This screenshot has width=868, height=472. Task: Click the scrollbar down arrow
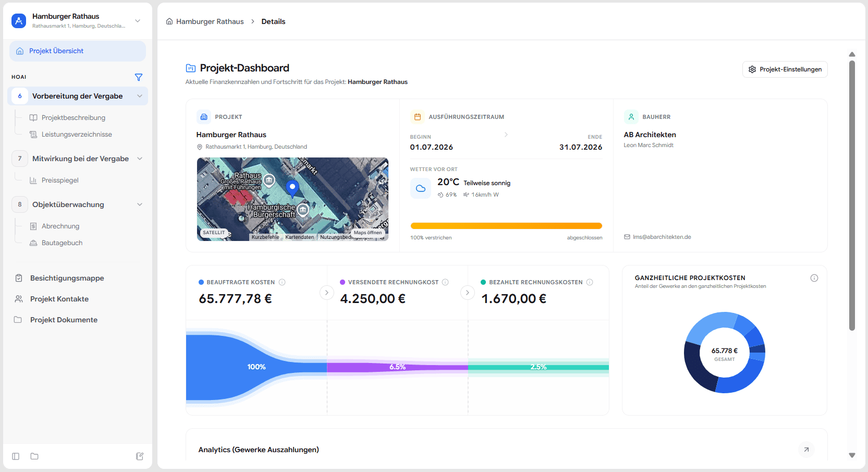pos(852,455)
